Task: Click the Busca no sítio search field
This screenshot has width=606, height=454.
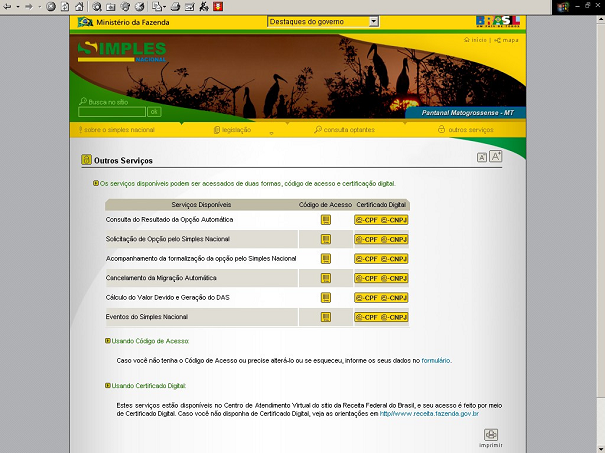Action: pos(112,112)
